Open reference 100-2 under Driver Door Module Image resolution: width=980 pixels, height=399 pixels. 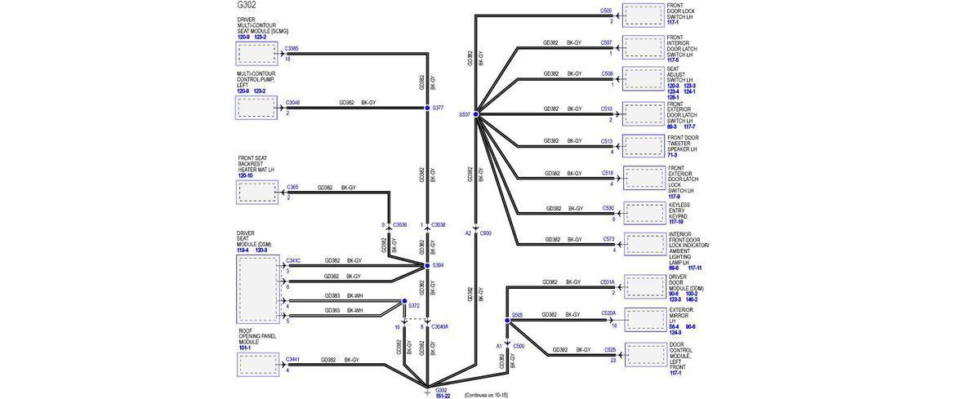point(691,295)
